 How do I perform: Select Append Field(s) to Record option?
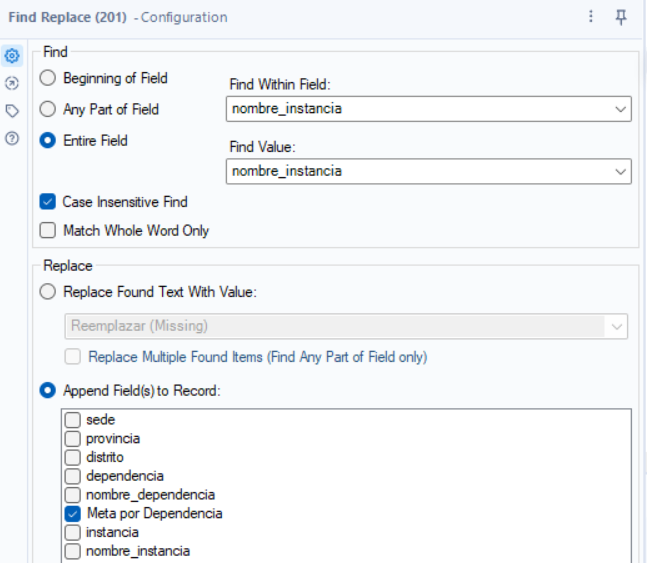click(47, 390)
